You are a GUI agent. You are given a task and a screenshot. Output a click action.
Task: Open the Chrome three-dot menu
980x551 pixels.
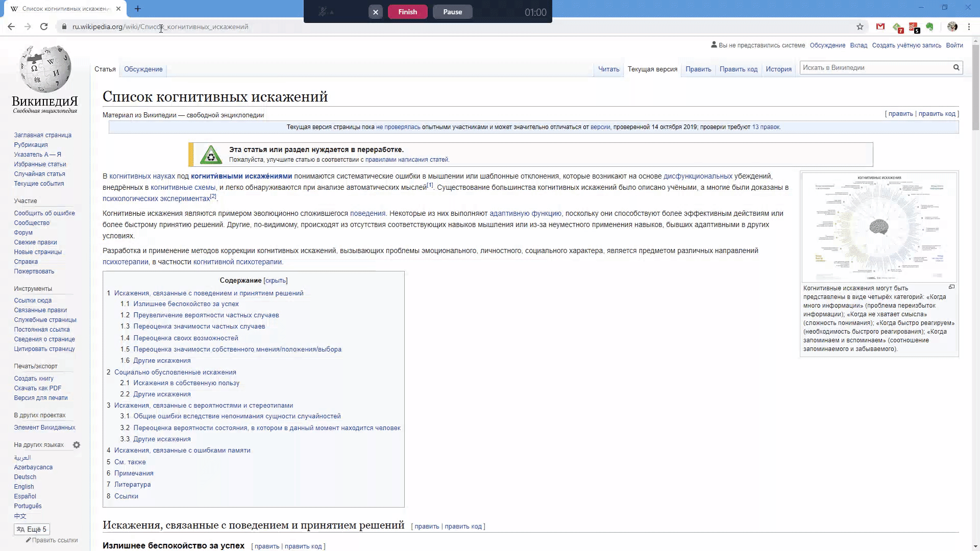(969, 27)
